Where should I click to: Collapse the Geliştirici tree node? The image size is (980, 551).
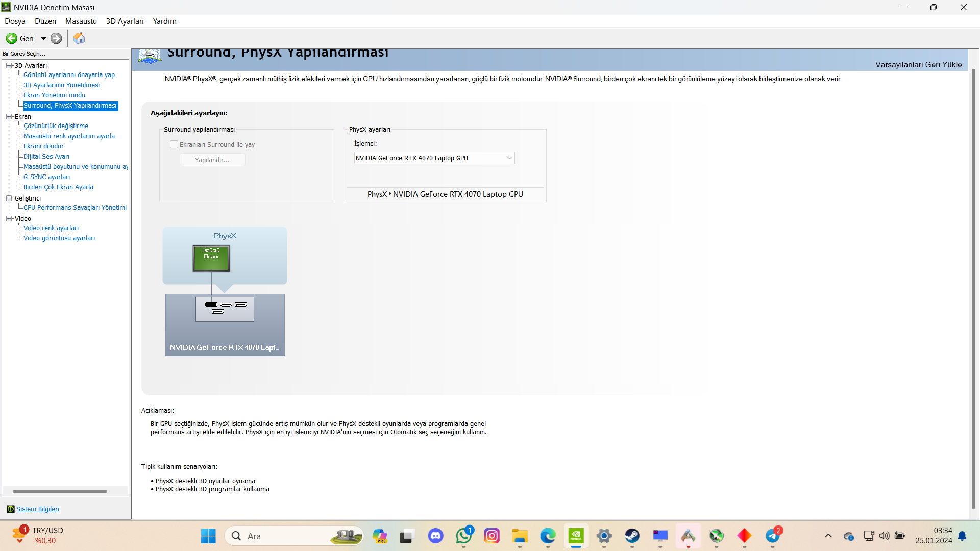click(9, 198)
